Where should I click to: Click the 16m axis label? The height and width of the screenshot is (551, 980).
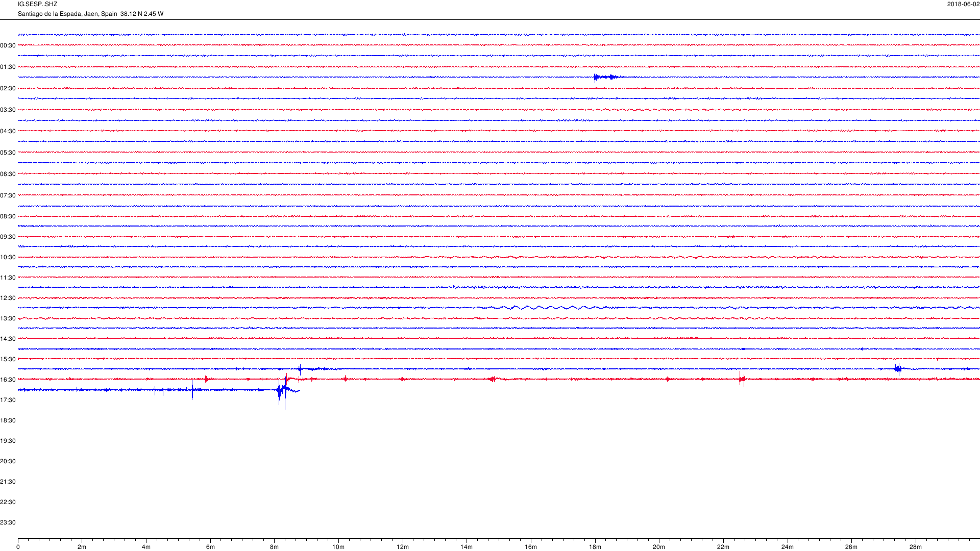[531, 547]
